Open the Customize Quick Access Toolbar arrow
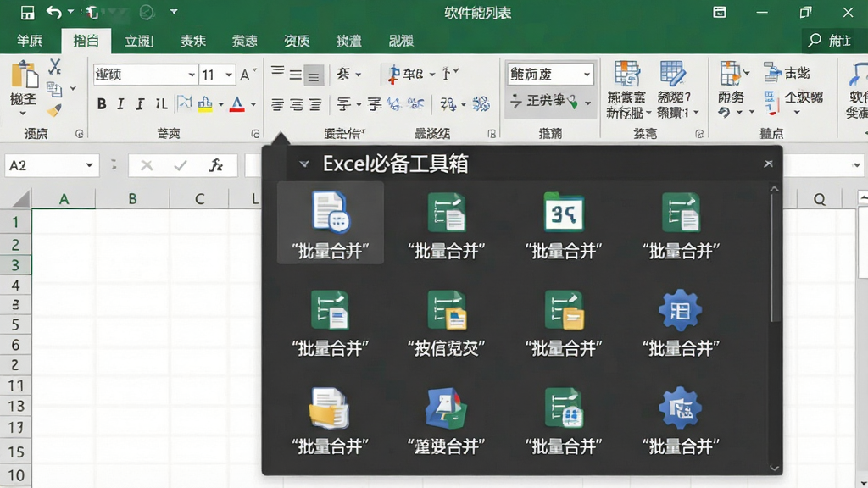Image resolution: width=868 pixels, height=488 pixels. click(x=174, y=11)
